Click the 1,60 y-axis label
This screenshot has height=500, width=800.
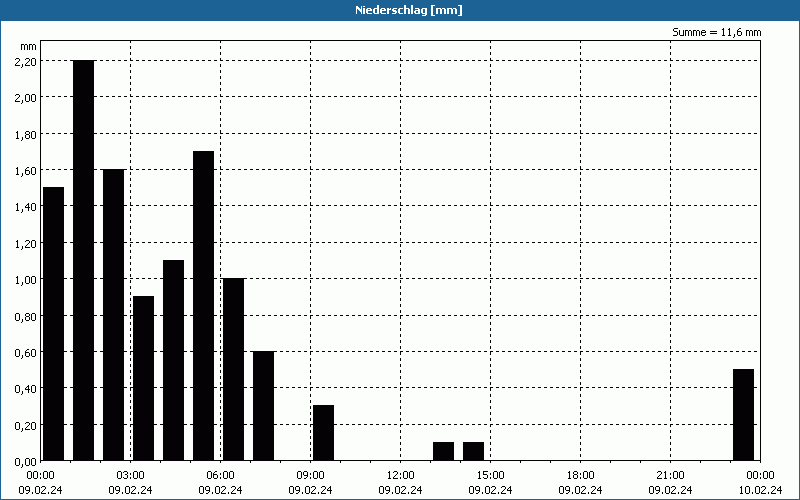tap(26, 171)
